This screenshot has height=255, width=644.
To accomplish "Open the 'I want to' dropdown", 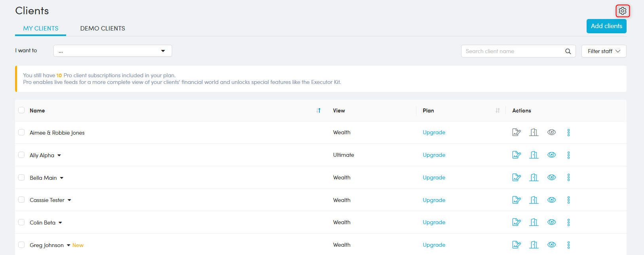I will pos(112,51).
